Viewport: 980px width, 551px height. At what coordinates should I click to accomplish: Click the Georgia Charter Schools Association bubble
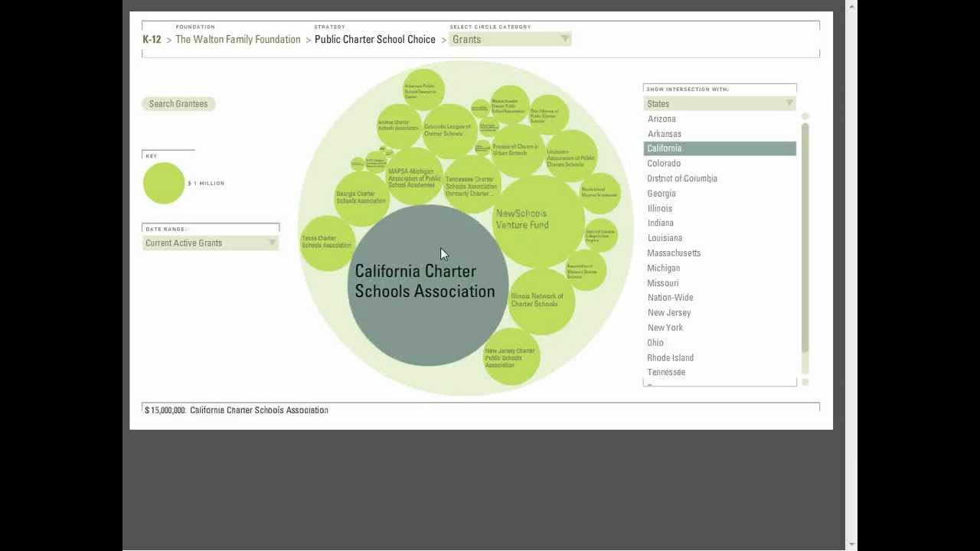[362, 198]
